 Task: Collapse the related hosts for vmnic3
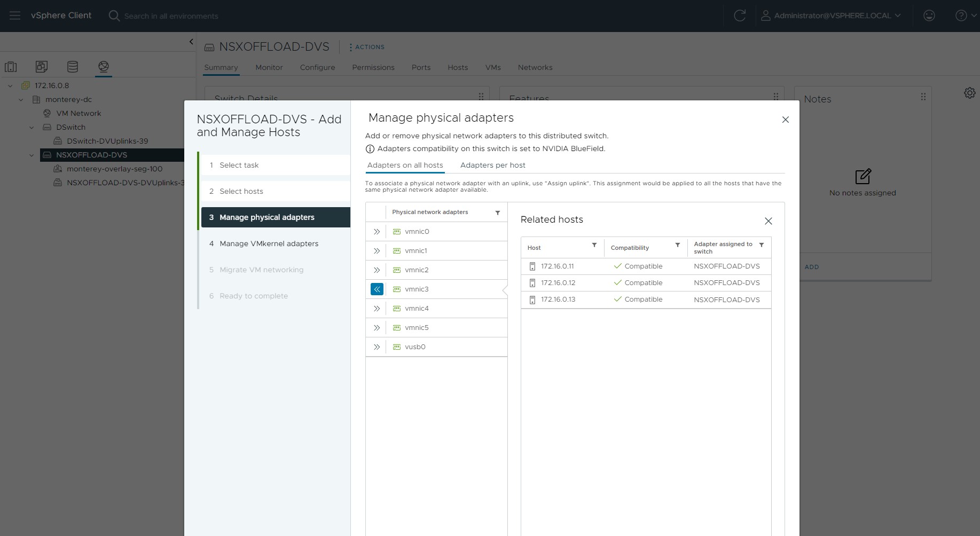coord(377,289)
